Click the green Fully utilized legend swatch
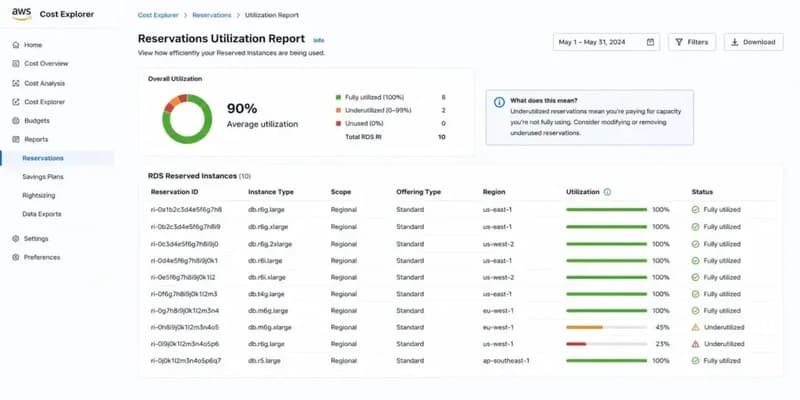The width and height of the screenshot is (800, 400). pos(338,97)
